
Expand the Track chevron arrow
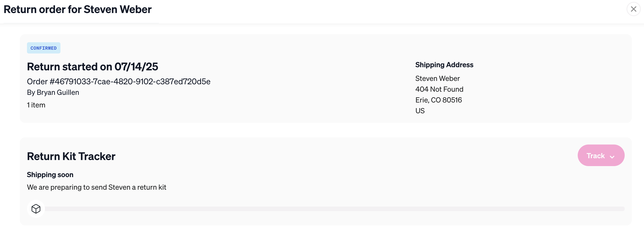tap(612, 157)
